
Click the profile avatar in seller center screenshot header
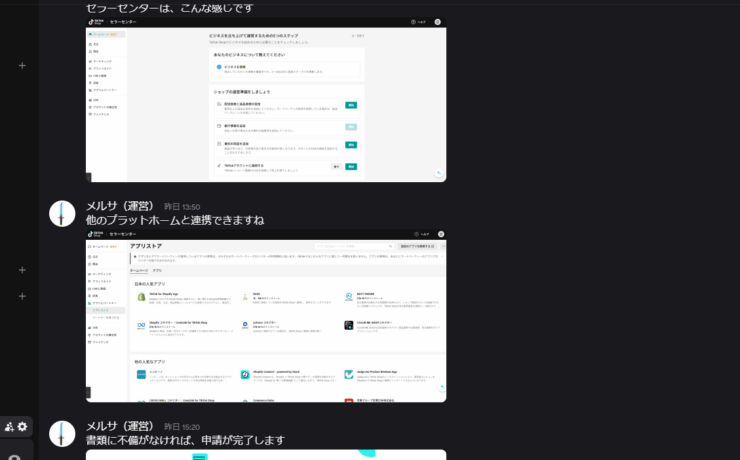point(439,22)
